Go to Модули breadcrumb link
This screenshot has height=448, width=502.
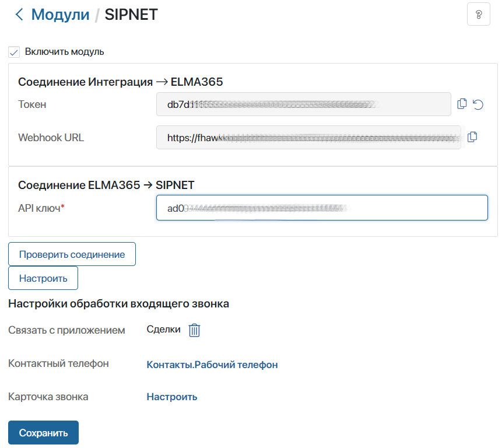[x=60, y=15]
